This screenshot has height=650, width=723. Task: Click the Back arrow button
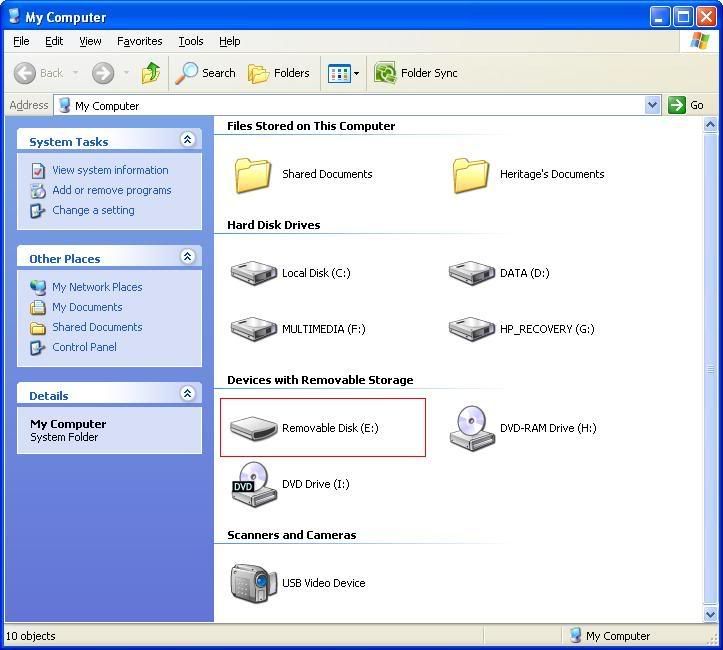(x=25, y=73)
